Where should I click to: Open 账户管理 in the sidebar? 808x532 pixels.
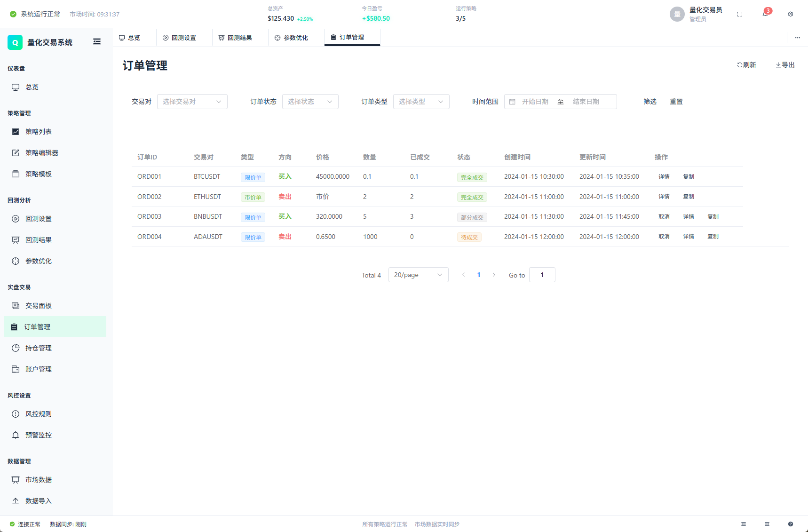pyautogui.click(x=55, y=369)
